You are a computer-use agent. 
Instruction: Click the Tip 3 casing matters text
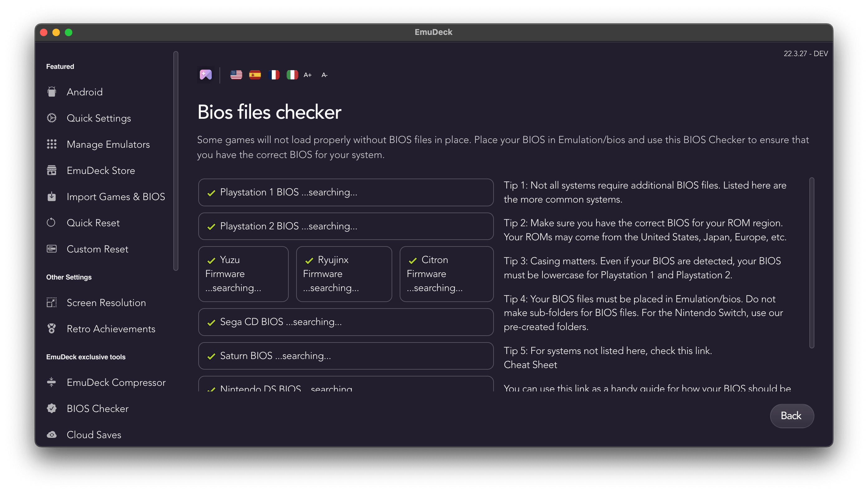click(x=642, y=268)
